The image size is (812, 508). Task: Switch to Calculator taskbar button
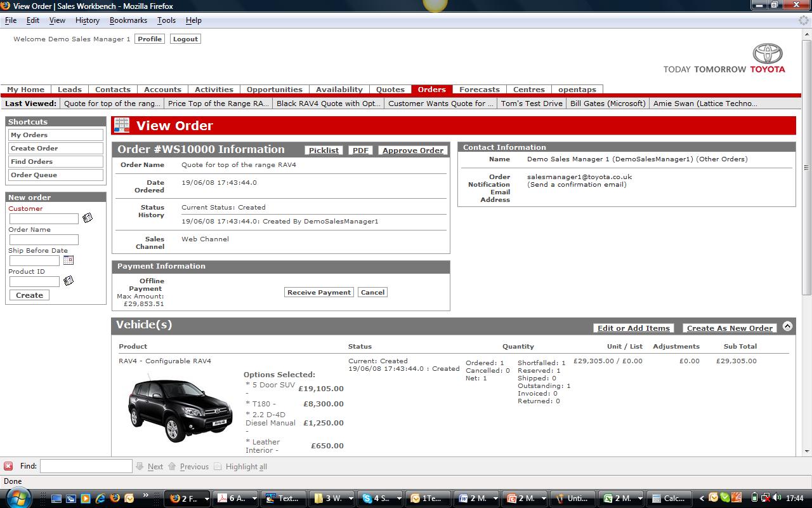point(669,498)
